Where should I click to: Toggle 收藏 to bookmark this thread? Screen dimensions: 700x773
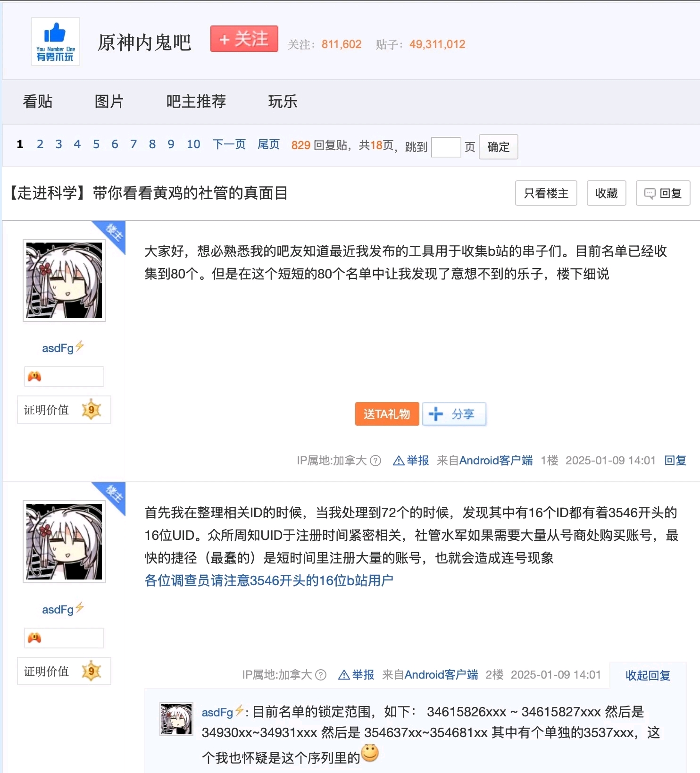pyautogui.click(x=607, y=193)
